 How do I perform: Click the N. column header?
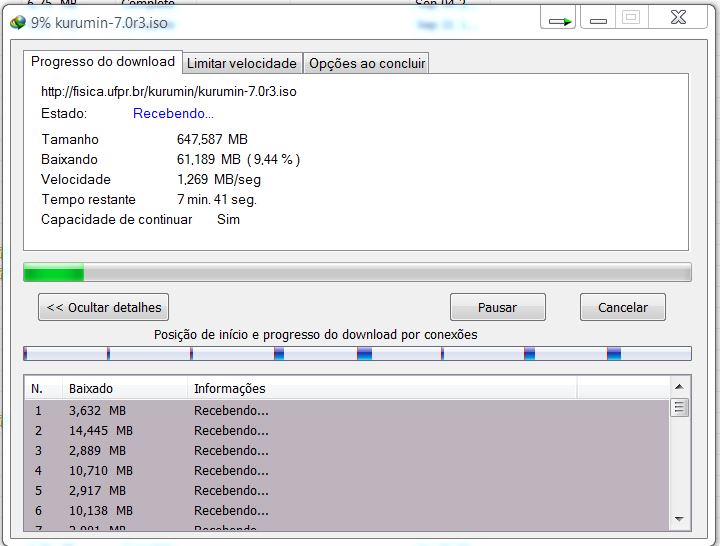tap(43, 389)
